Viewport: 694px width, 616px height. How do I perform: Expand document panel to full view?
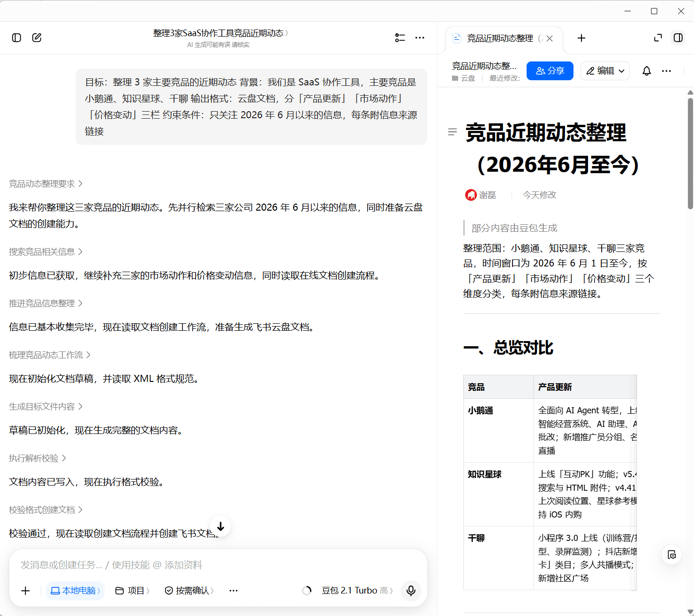(658, 38)
